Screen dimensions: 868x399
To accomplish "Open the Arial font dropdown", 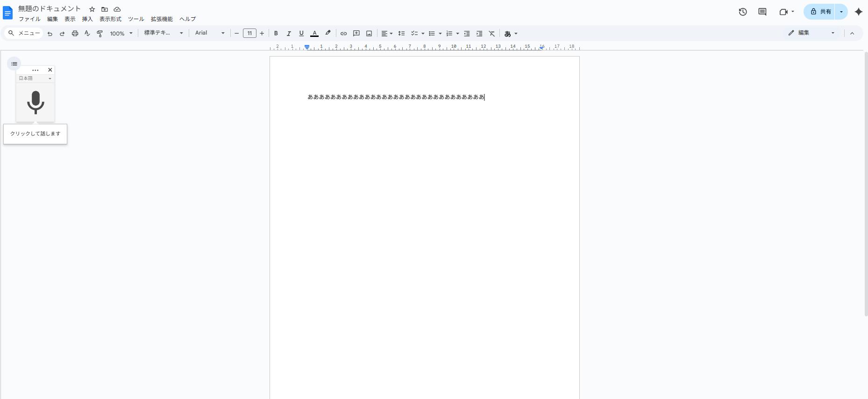I will (x=210, y=33).
